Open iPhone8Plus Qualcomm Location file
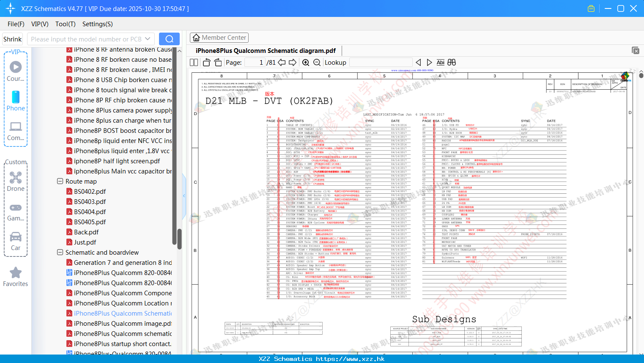Screen dimensions: 644x363 119,303
